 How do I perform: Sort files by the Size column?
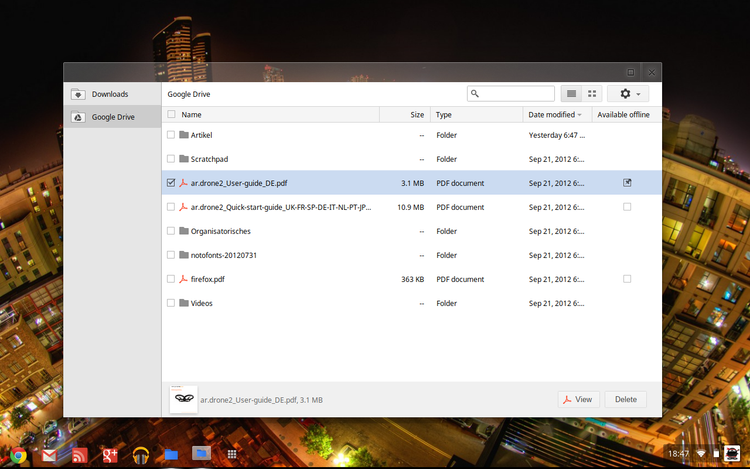417,115
